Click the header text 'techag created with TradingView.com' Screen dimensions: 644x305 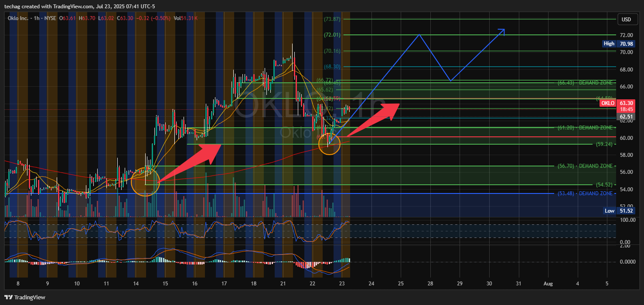[x=50, y=6]
